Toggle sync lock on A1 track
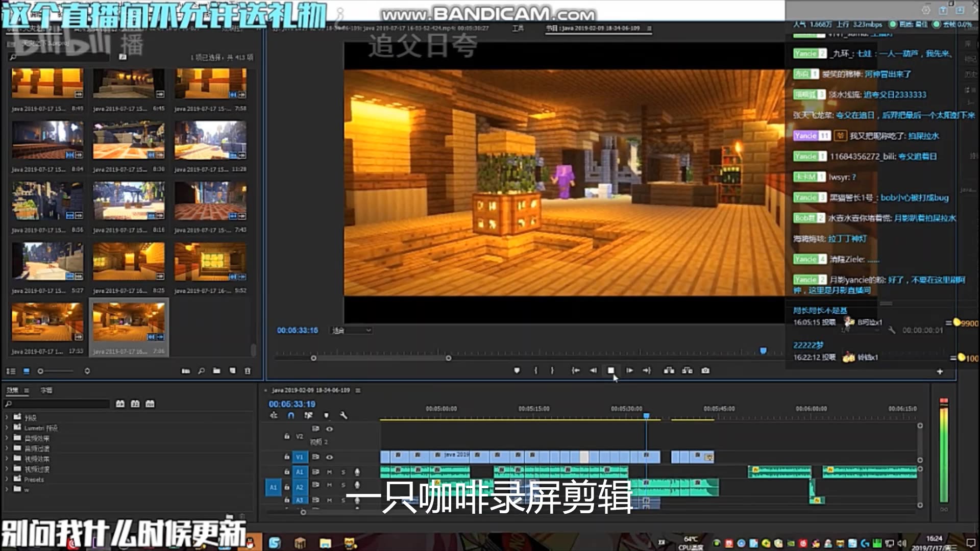This screenshot has height=551, width=980. [315, 472]
